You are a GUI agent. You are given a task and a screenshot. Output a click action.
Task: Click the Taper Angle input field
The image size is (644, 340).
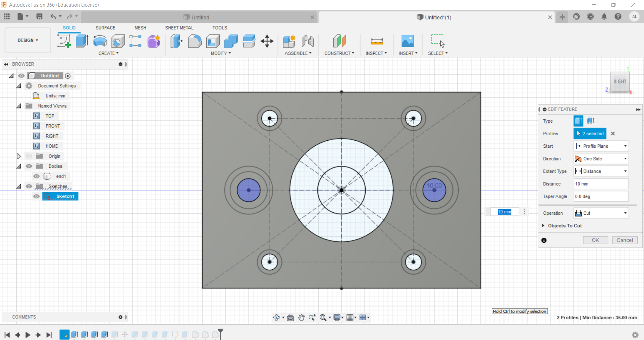tap(601, 196)
